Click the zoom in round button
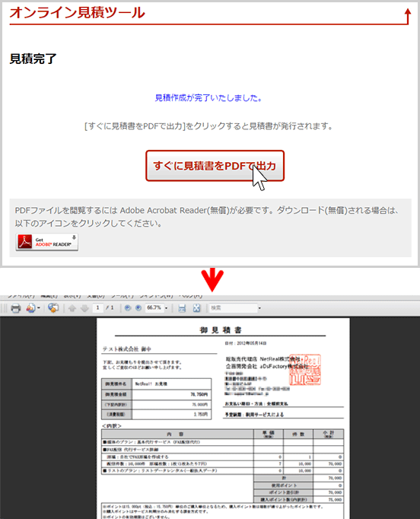The height and width of the screenshot is (519, 420). pyautogui.click(x=138, y=308)
